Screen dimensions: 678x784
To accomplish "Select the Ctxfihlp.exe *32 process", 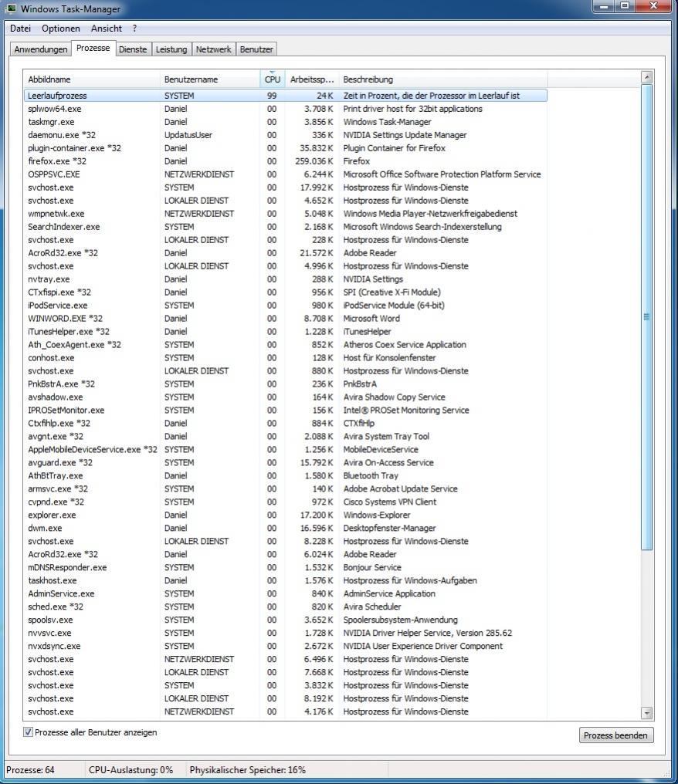I will [x=285, y=423].
